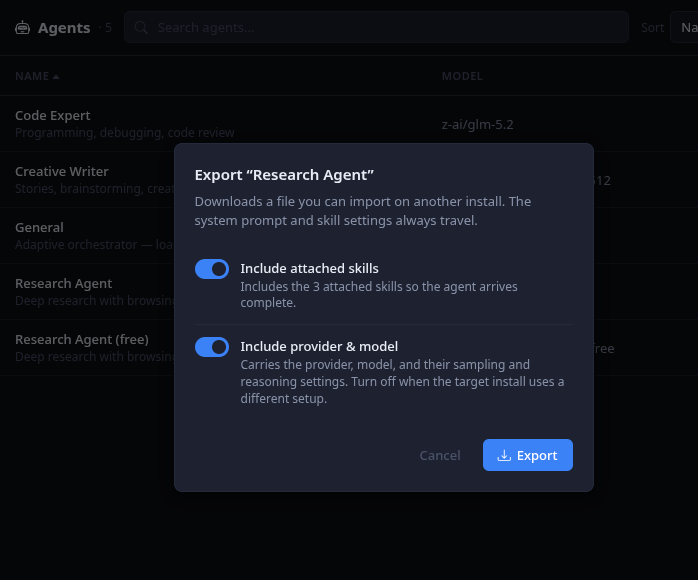Click the download icon on Export button
This screenshot has height=580, width=698.
(x=504, y=455)
